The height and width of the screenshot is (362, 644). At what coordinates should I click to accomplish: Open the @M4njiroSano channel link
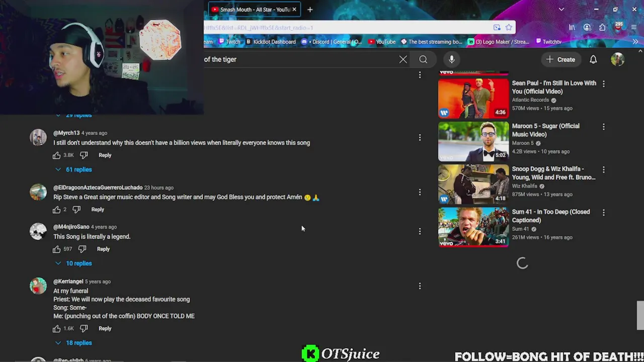point(71,227)
